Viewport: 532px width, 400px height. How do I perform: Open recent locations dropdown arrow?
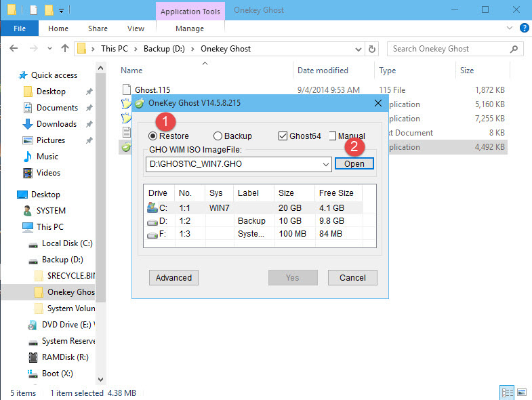50,49
